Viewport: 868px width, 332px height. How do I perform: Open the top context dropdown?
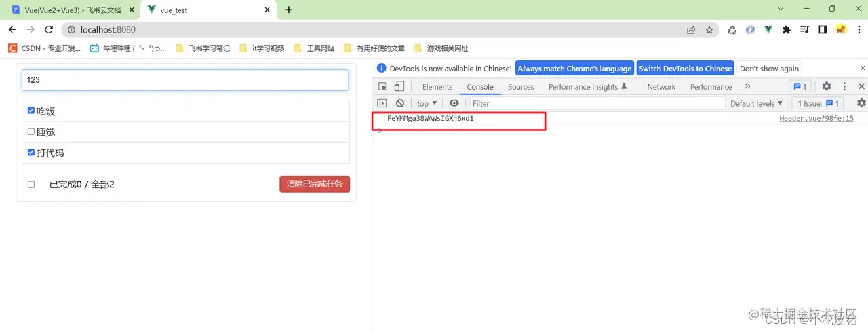(x=427, y=103)
